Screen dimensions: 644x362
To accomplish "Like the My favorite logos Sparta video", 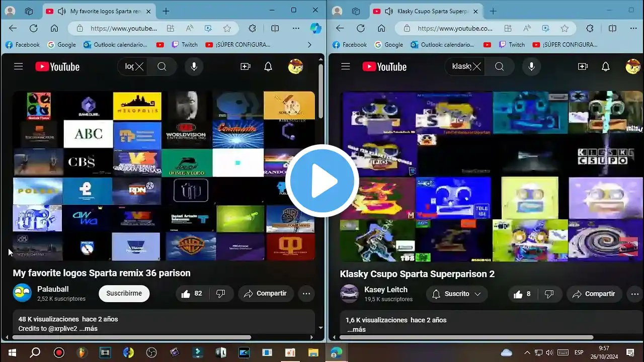I will pyautogui.click(x=192, y=294).
